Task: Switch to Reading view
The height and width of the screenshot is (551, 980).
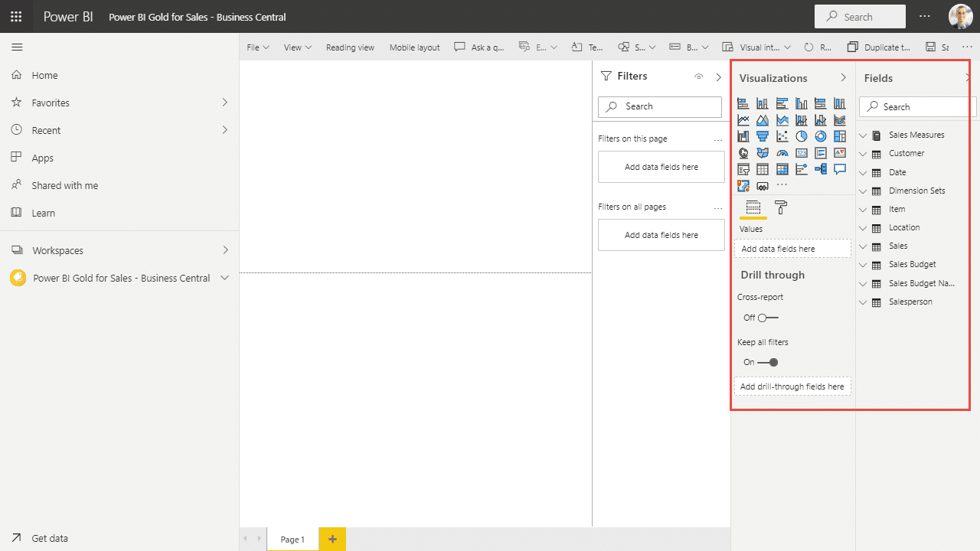Action: coord(350,47)
